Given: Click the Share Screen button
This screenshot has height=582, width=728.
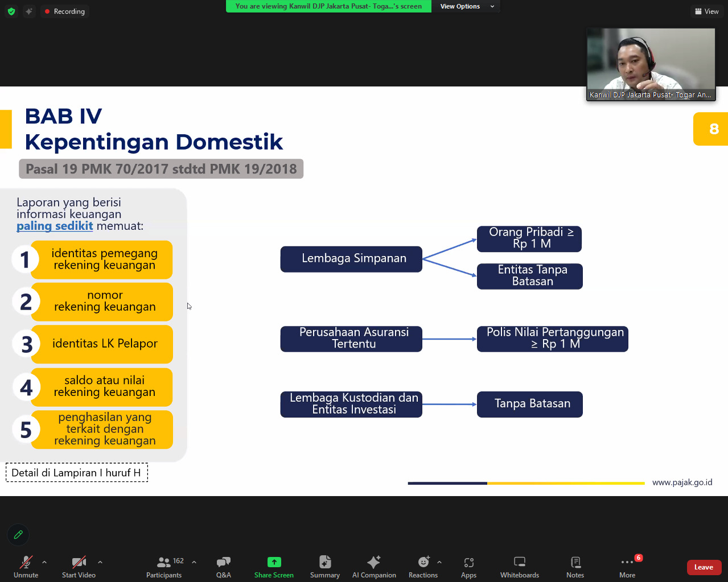Looking at the screenshot, I should click(x=274, y=567).
